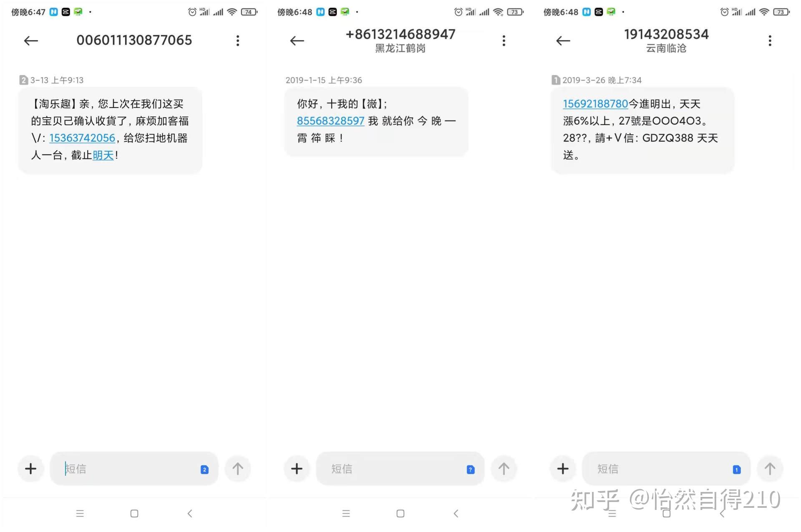Tap home button in first screen navigation bar
Viewport: 801px width, 532px height.
[x=134, y=513]
